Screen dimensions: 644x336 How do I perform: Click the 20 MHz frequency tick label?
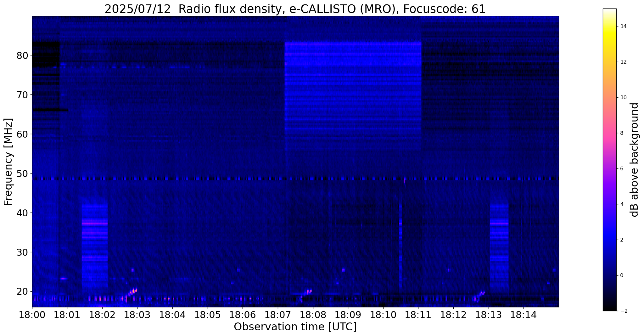point(22,292)
